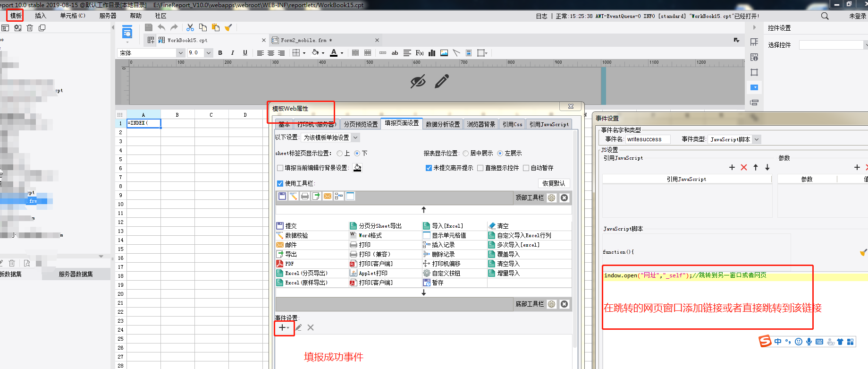
Task: Select the 上 radio for sheet tab position
Action: [340, 154]
